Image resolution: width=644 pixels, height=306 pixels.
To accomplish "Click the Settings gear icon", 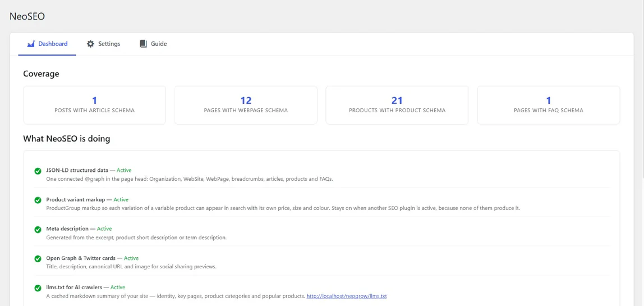I will pos(90,44).
